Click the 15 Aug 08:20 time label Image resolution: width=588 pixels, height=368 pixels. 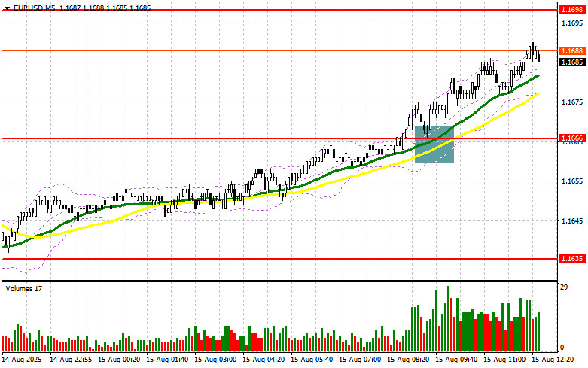(x=408, y=360)
